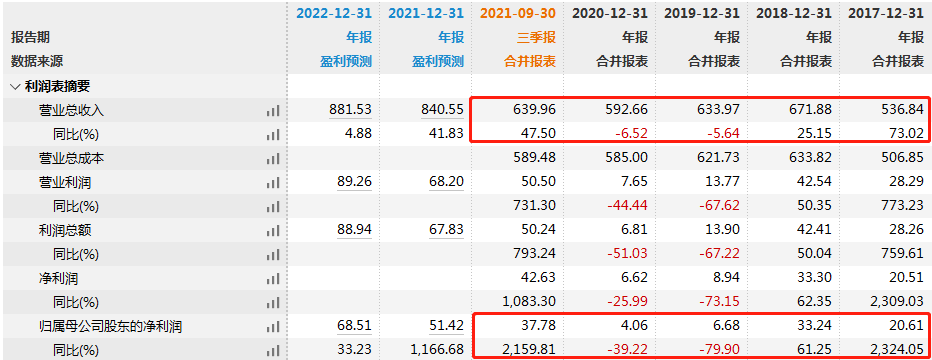Open forecast total profit 67.83
This screenshot has width=932, height=360.
click(446, 230)
